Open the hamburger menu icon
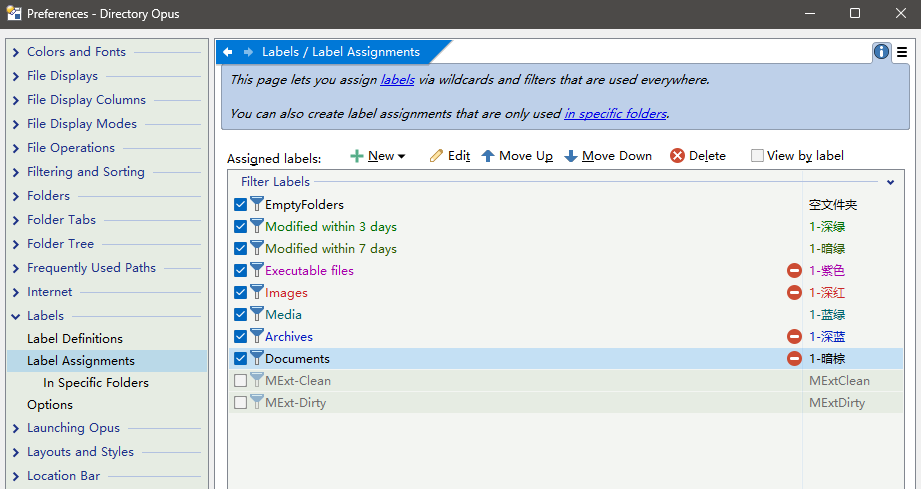 (x=902, y=53)
